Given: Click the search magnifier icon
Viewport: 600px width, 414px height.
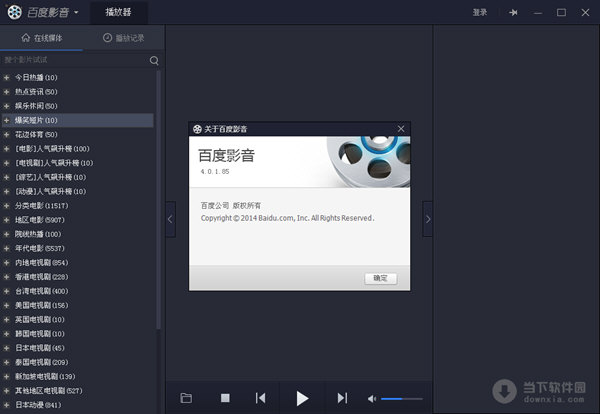Looking at the screenshot, I should pyautogui.click(x=154, y=60).
